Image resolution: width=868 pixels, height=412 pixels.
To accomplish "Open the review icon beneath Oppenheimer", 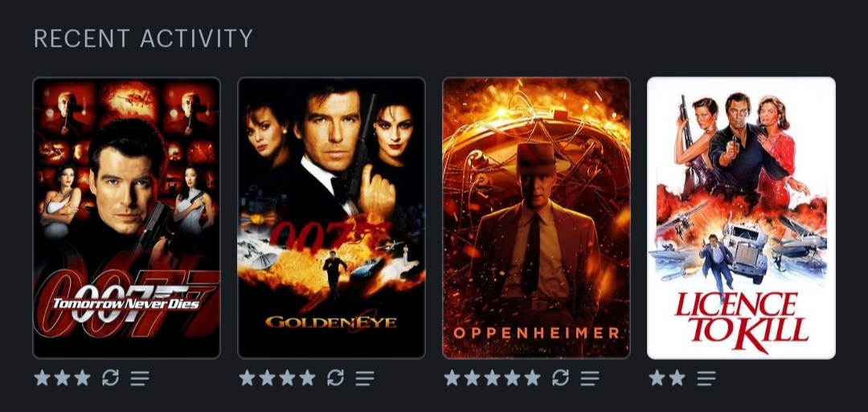I will (590, 378).
